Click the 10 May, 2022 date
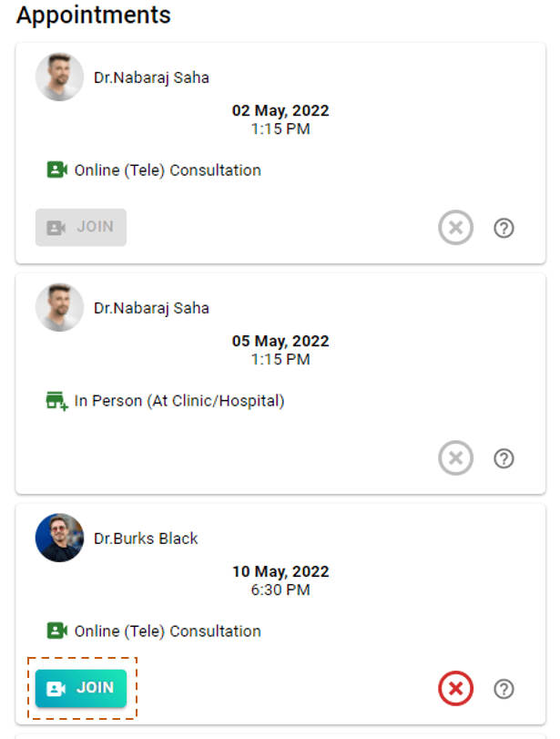Screen dimensions: 560x739 pos(280,572)
